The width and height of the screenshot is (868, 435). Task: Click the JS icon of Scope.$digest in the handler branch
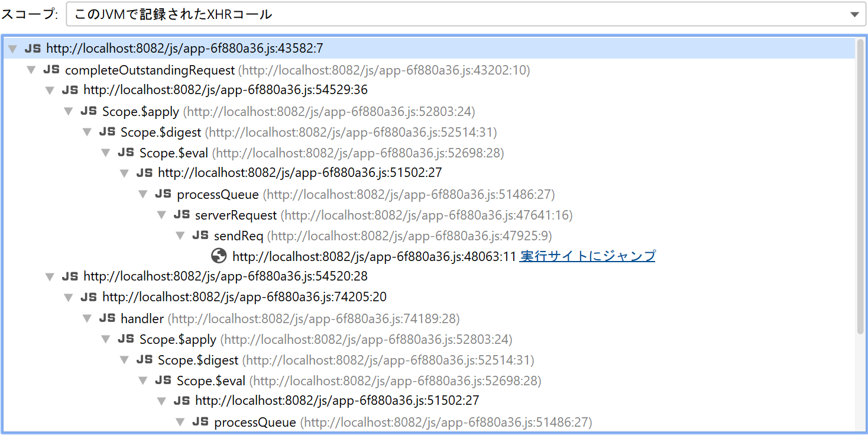coord(144,360)
